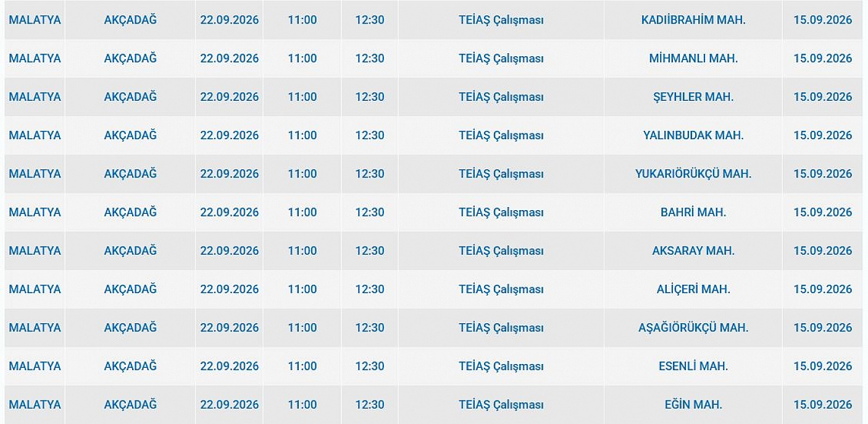
Task: Click the YUKARIÖRÜKÇÜ MAH. entry
Action: 693,174
